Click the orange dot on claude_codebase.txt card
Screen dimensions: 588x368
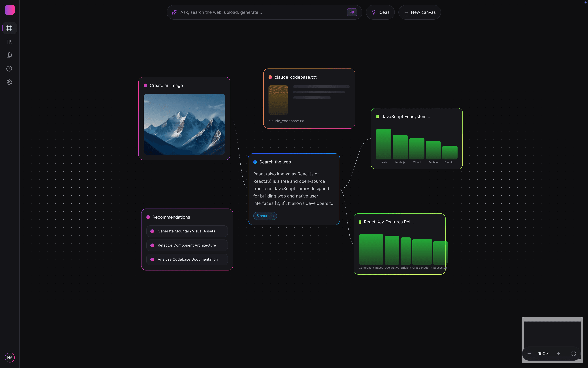(x=270, y=77)
